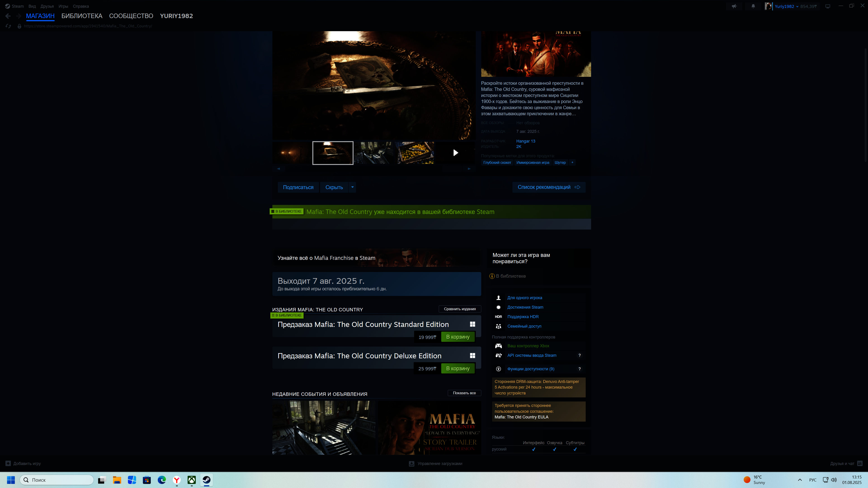Go forward with the right arrow
The image size is (868, 488).
click(19, 16)
